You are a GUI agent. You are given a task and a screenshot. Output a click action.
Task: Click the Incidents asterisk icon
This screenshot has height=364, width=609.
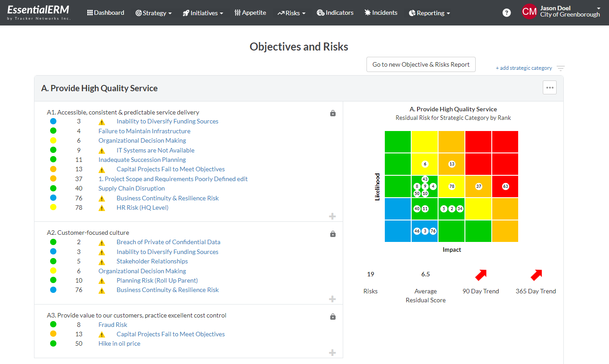367,13
